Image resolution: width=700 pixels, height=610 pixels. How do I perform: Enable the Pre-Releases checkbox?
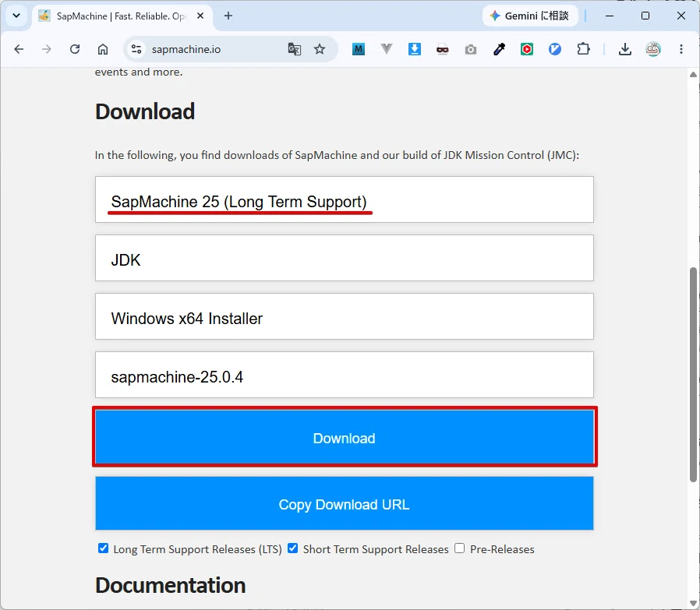[460, 548]
